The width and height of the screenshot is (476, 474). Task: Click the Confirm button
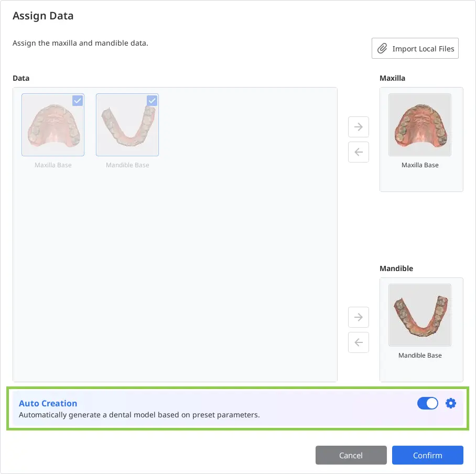(x=427, y=455)
